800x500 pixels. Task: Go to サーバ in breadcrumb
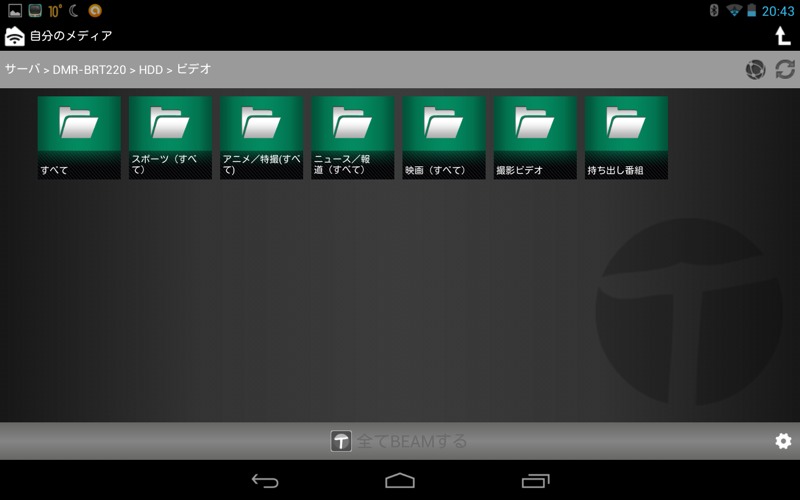(x=22, y=69)
